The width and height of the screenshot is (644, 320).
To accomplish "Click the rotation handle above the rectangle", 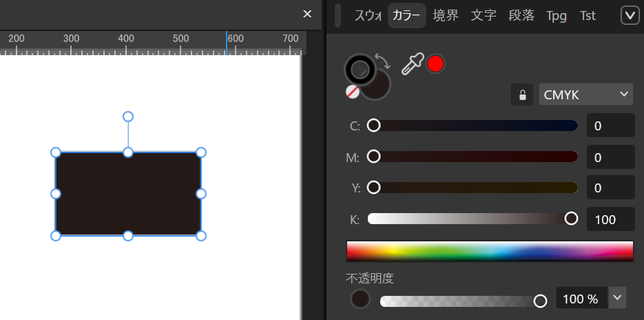I will [x=128, y=117].
